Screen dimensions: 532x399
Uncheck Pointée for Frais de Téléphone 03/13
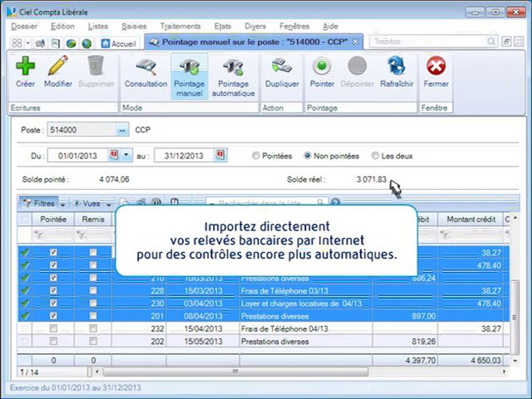point(53,290)
